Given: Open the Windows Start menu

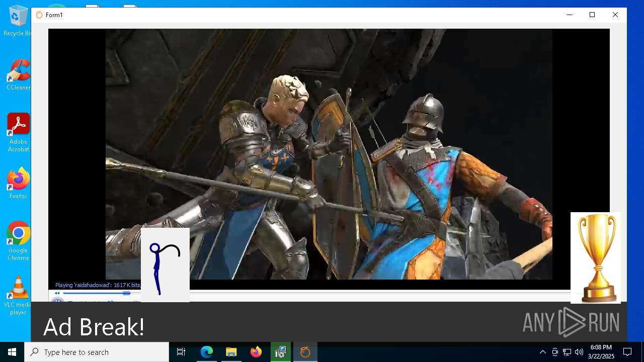Looking at the screenshot, I should tap(12, 352).
